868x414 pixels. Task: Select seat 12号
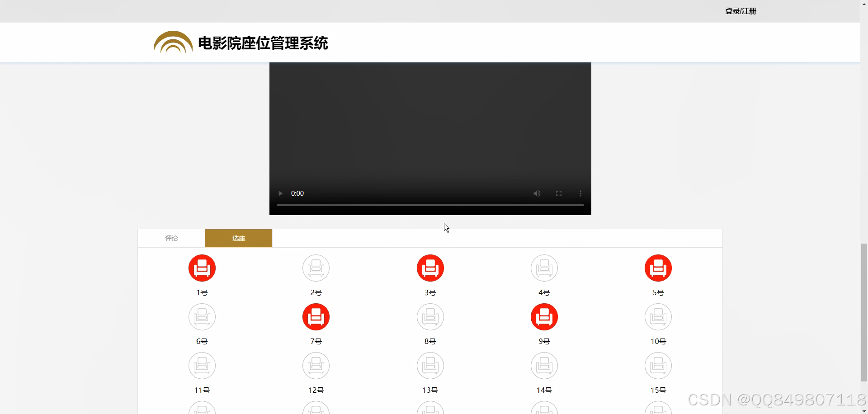pos(316,366)
